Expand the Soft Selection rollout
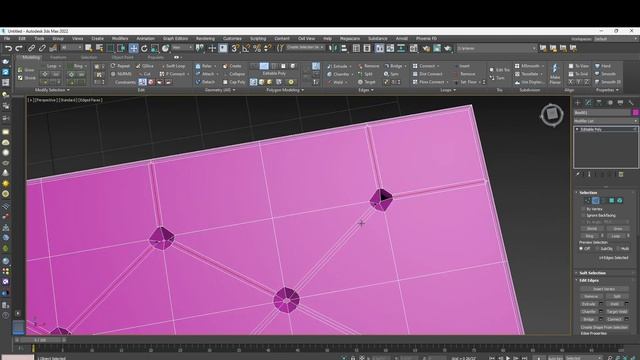The height and width of the screenshot is (360, 640). [592, 273]
